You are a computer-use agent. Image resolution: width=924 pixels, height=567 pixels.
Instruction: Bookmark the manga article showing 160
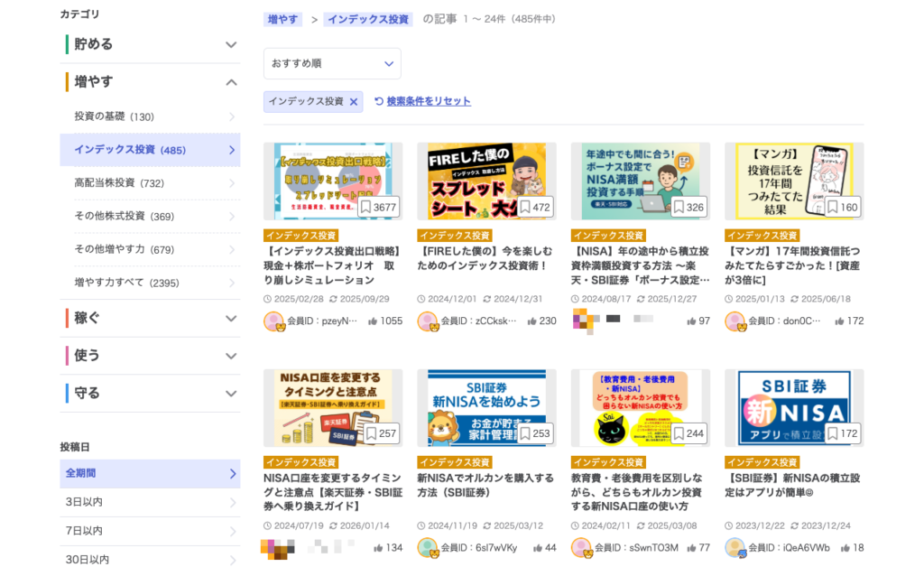pos(832,208)
